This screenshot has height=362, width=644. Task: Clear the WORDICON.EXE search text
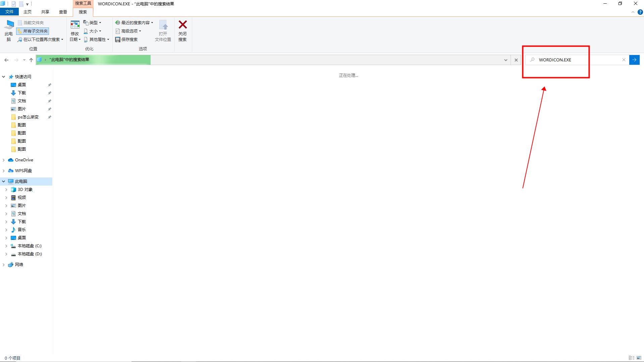pyautogui.click(x=624, y=60)
